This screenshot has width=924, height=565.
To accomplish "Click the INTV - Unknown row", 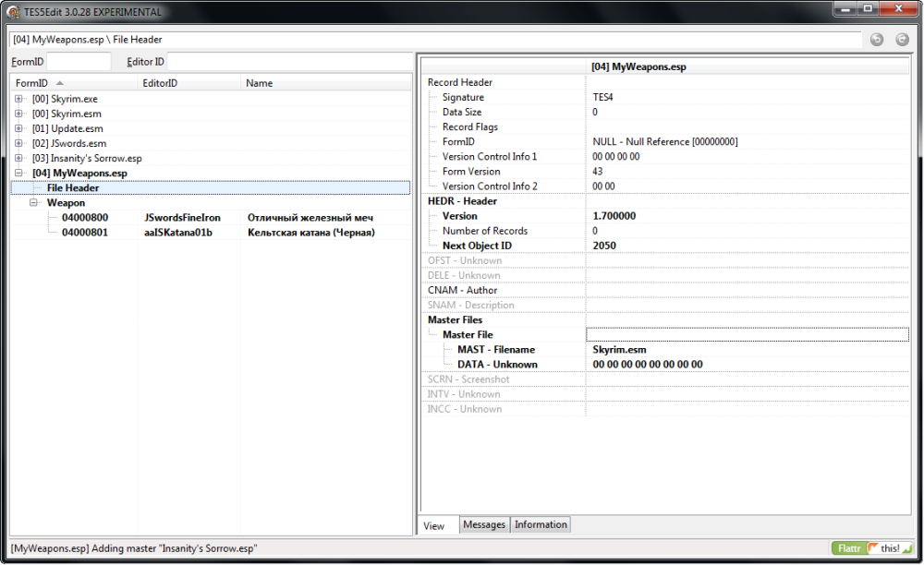I will coord(665,394).
